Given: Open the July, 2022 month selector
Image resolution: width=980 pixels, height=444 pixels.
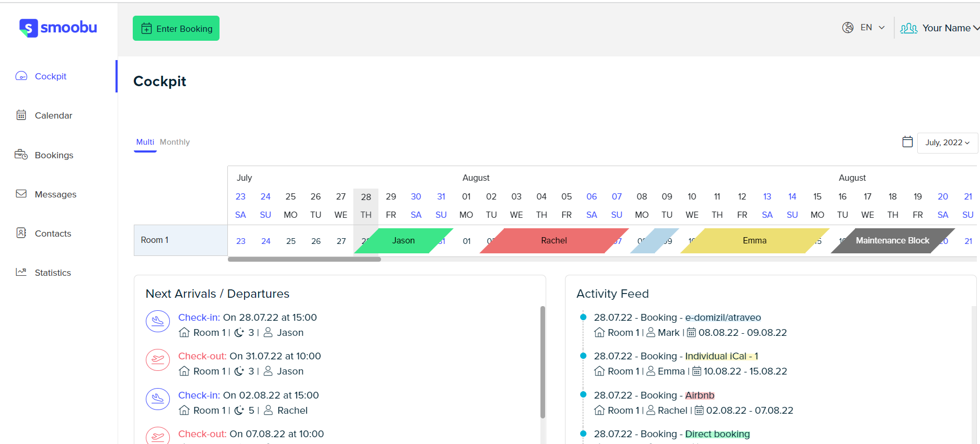Looking at the screenshot, I should [947, 143].
